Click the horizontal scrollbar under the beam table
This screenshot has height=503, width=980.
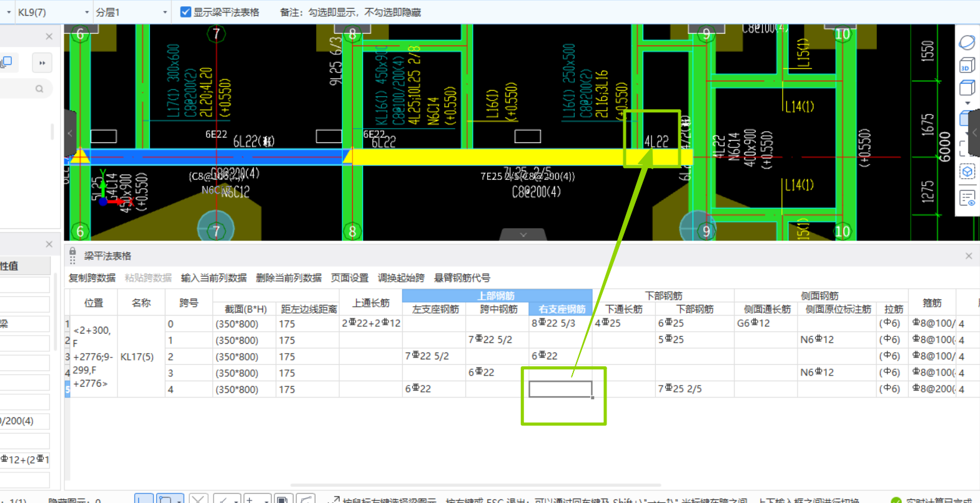476,485
